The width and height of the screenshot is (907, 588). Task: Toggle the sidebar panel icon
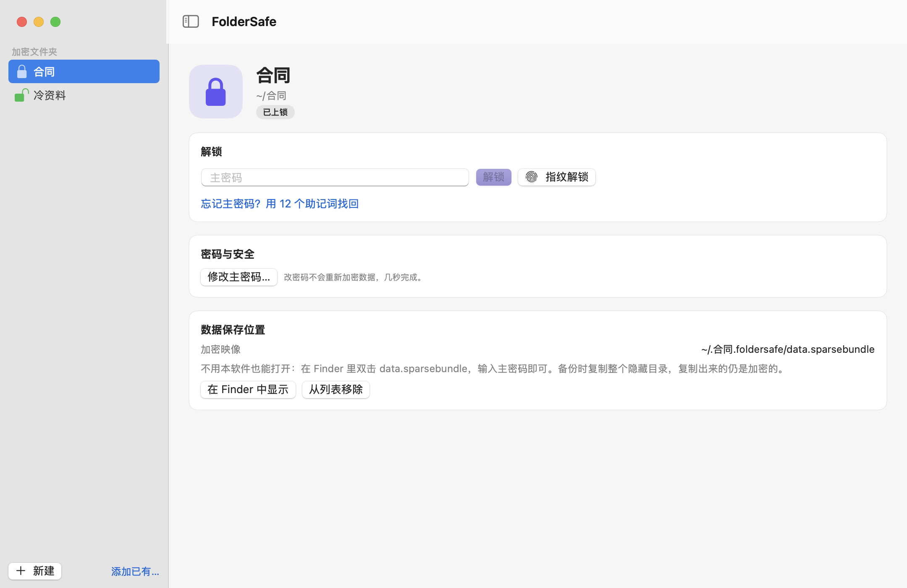click(191, 21)
